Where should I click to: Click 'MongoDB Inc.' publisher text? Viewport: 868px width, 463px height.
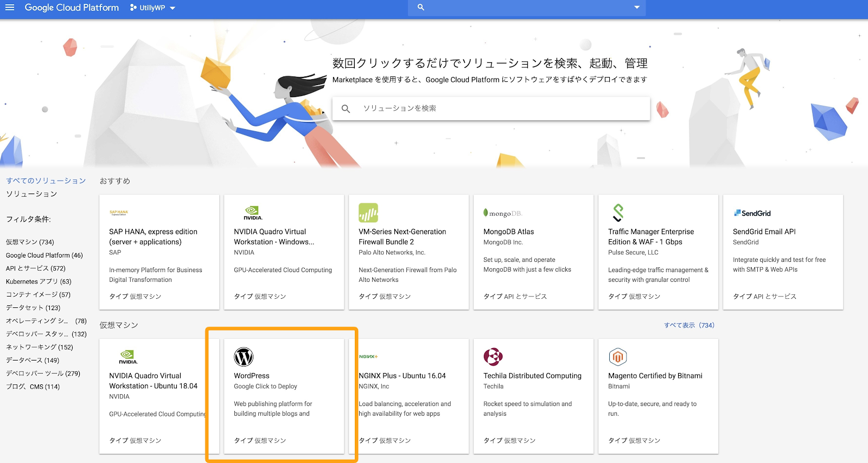pos(503,242)
